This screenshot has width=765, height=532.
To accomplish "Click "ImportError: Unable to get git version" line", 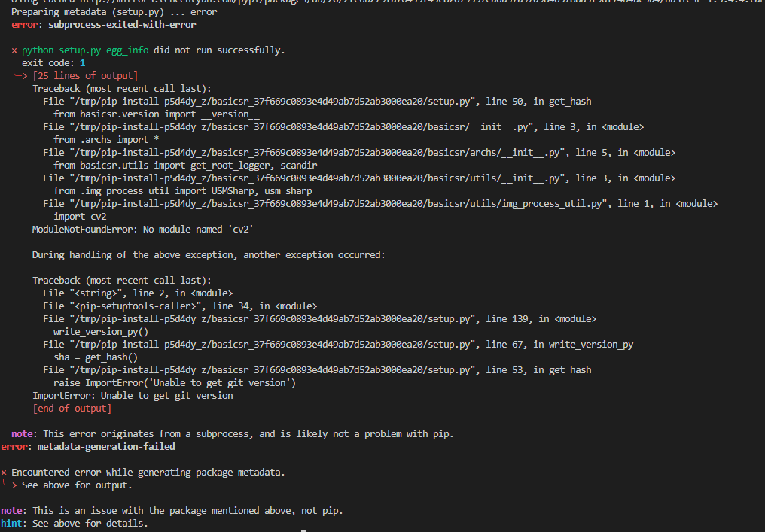I will tap(133, 396).
